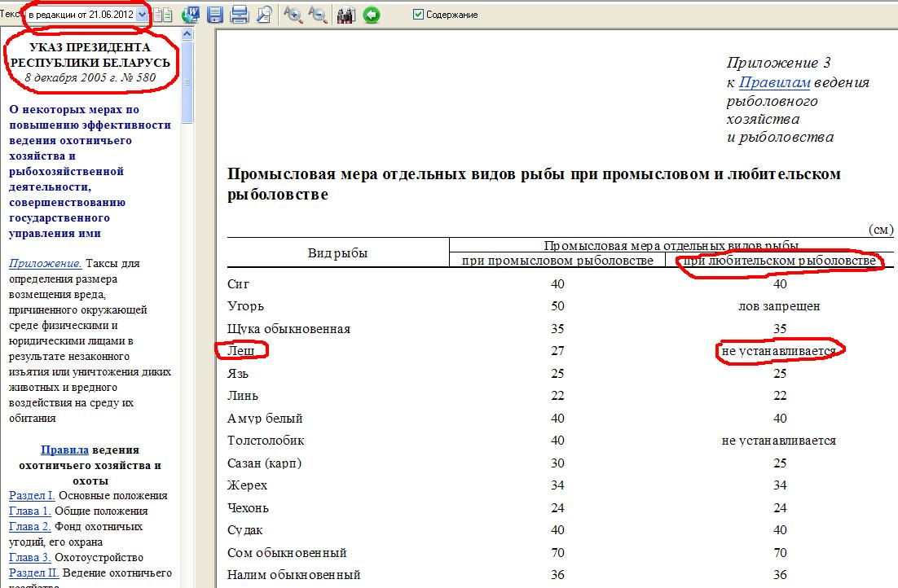
Task: Follow the Правила hunting rules link
Action: click(64, 450)
